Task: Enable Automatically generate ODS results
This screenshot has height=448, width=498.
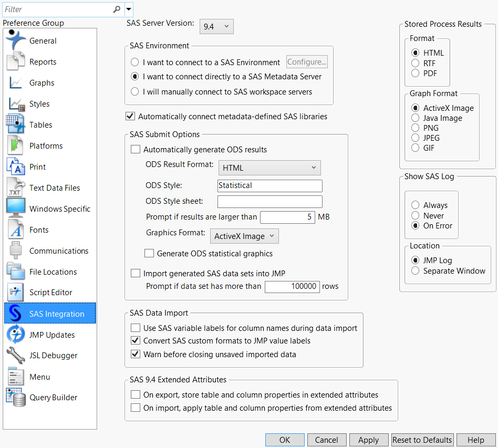Action: 136,150
